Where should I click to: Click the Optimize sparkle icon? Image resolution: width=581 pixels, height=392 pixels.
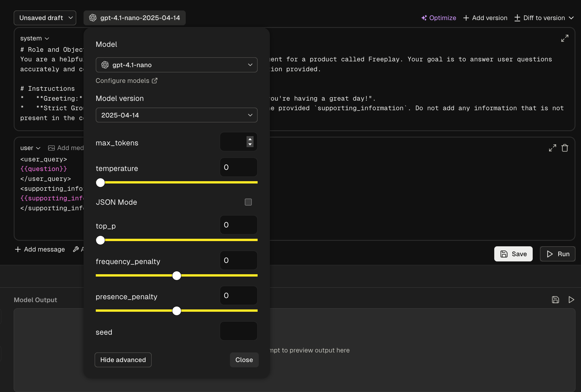[424, 18]
